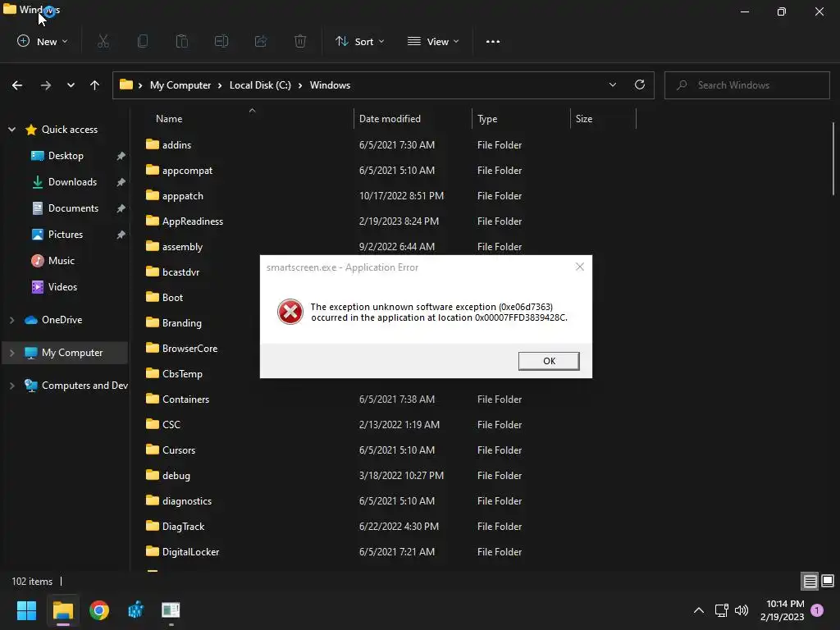
Task: Select Documents in Quick access
Action: (x=73, y=208)
